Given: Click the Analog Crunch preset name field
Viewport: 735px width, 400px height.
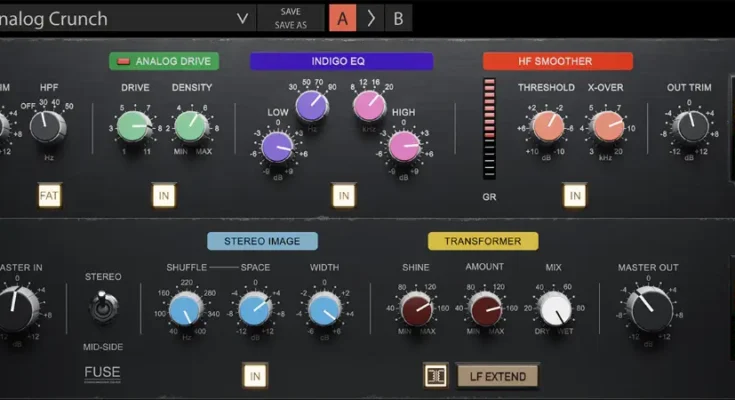Looking at the screenshot, I should (110, 18).
